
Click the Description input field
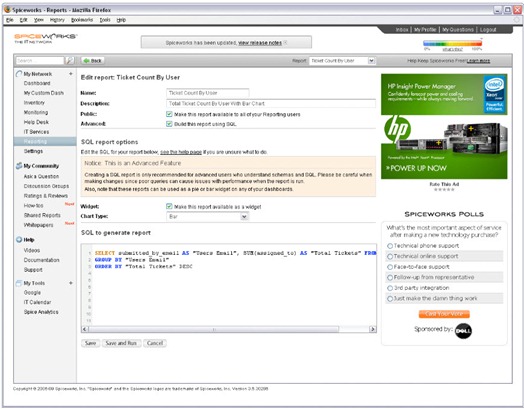click(271, 104)
